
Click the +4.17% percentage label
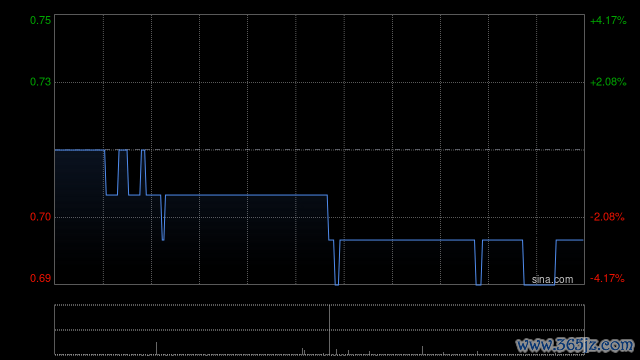point(608,20)
